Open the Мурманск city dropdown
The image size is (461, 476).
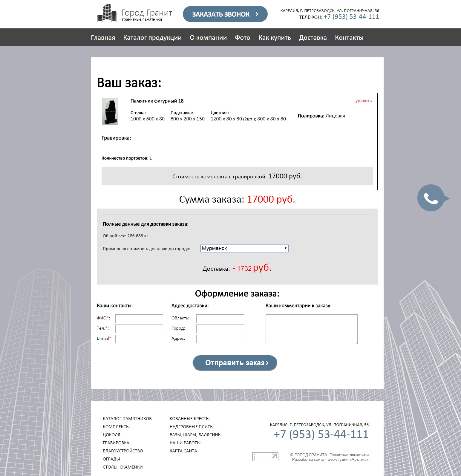244,248
